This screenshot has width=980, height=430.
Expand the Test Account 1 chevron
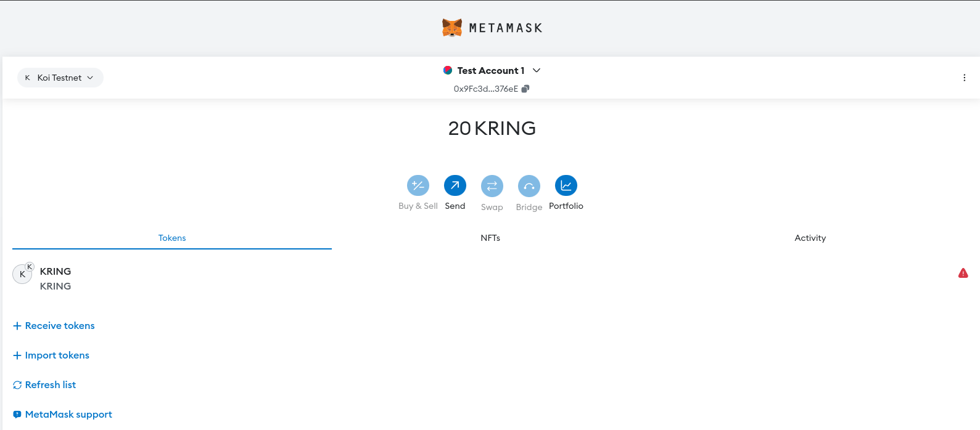point(537,70)
